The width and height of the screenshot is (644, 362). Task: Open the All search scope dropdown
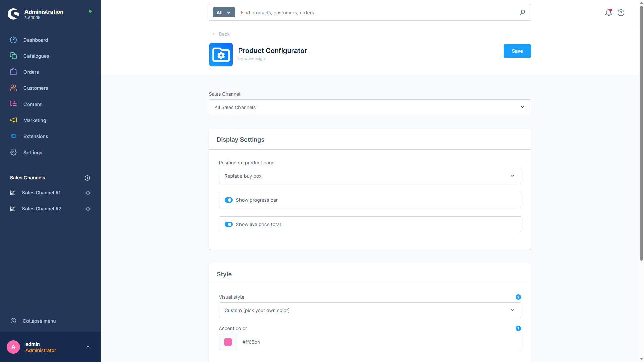[224, 13]
